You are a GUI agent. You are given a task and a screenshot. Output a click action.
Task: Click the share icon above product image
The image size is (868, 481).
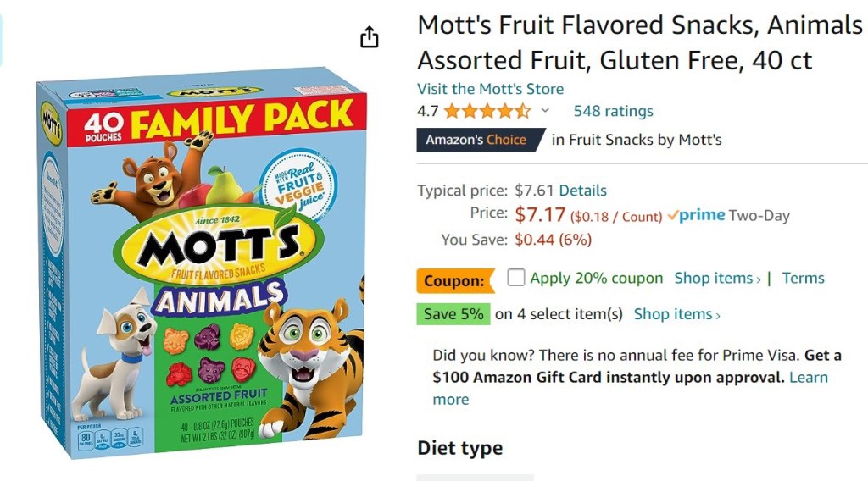[370, 37]
